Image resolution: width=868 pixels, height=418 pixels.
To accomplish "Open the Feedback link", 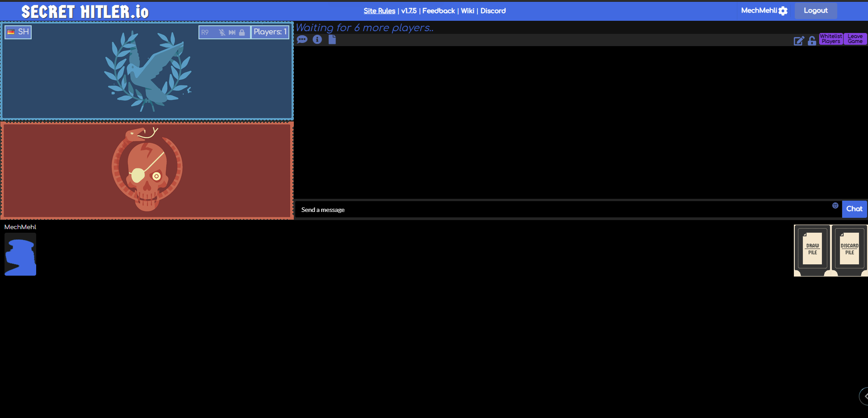I will [x=439, y=11].
